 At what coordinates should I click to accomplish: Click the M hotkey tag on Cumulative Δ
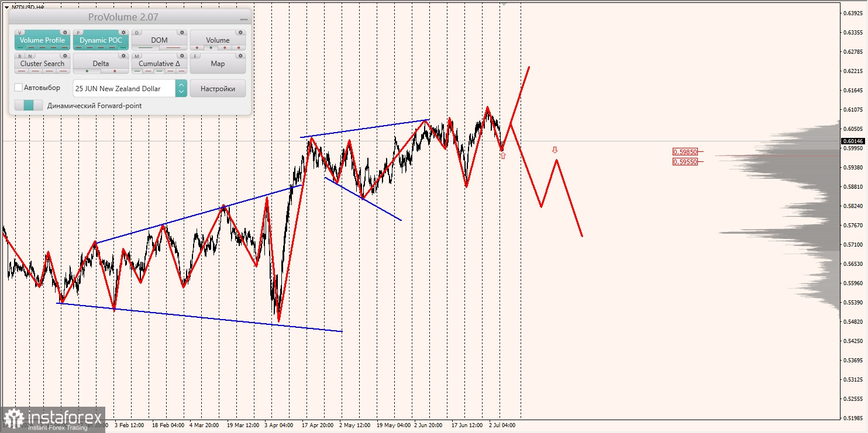click(x=137, y=56)
